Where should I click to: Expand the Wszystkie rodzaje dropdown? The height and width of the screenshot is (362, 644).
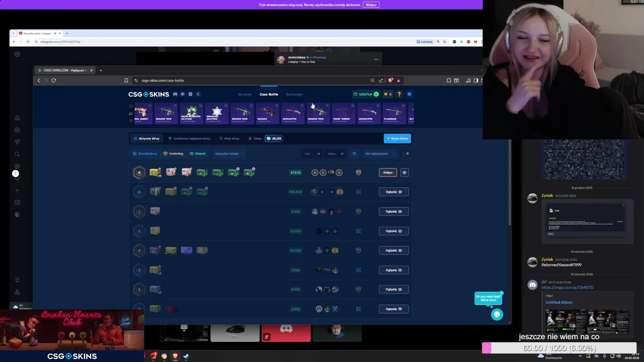(x=229, y=153)
